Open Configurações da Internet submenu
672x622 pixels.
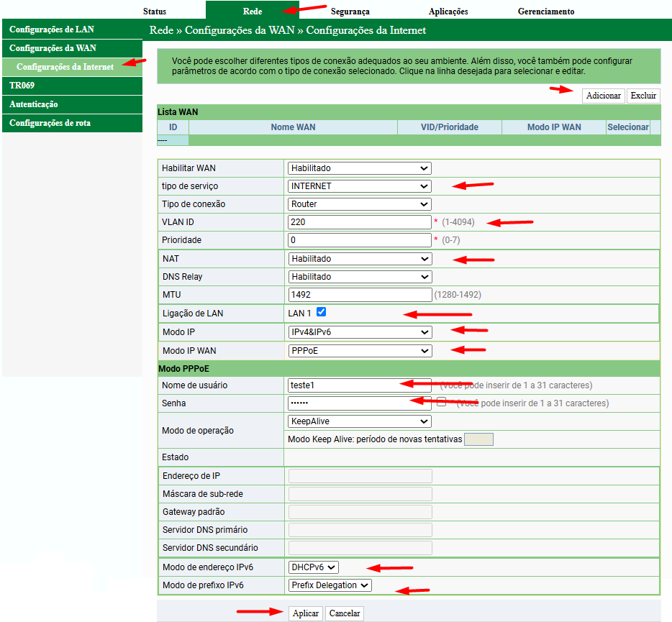[72, 67]
